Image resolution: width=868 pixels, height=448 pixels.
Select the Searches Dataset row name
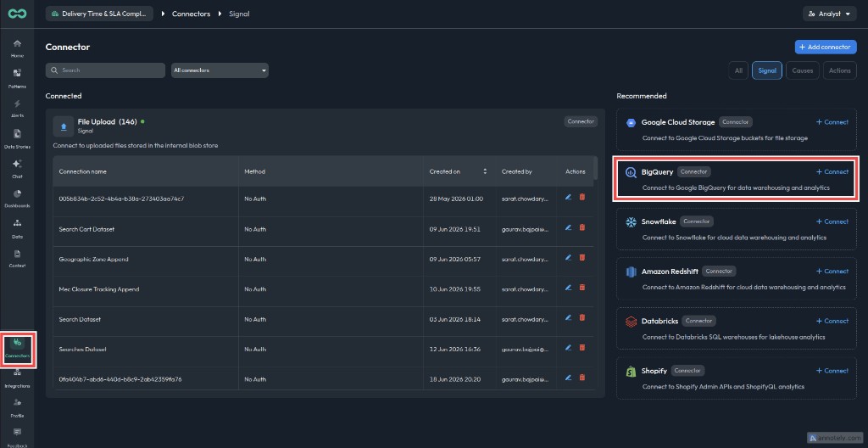pos(82,350)
